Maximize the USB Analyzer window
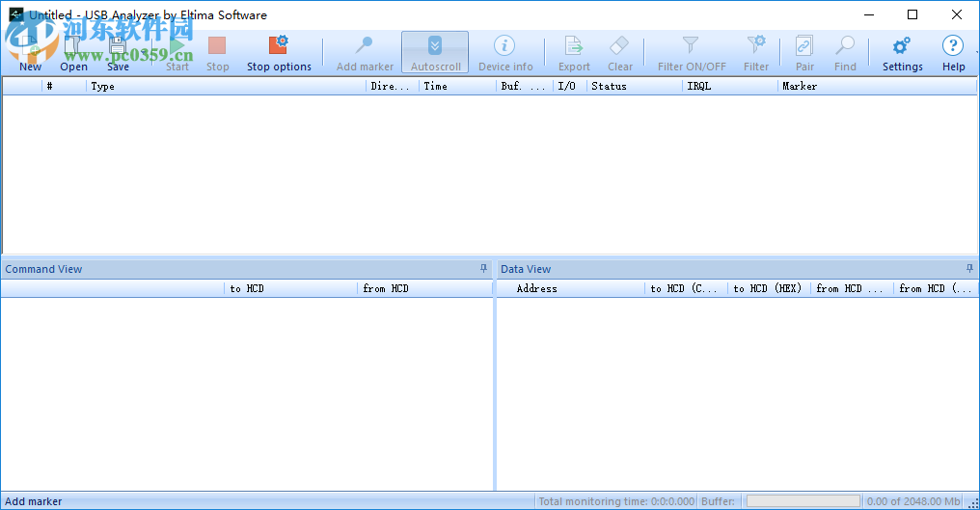 click(x=912, y=14)
